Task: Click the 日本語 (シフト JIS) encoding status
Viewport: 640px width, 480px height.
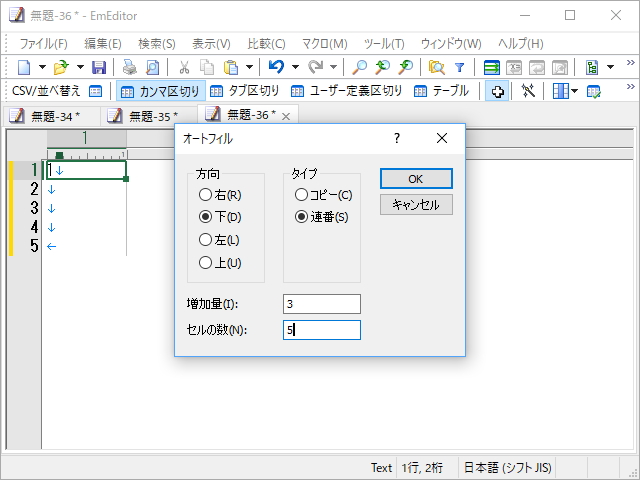Action: click(x=507, y=467)
